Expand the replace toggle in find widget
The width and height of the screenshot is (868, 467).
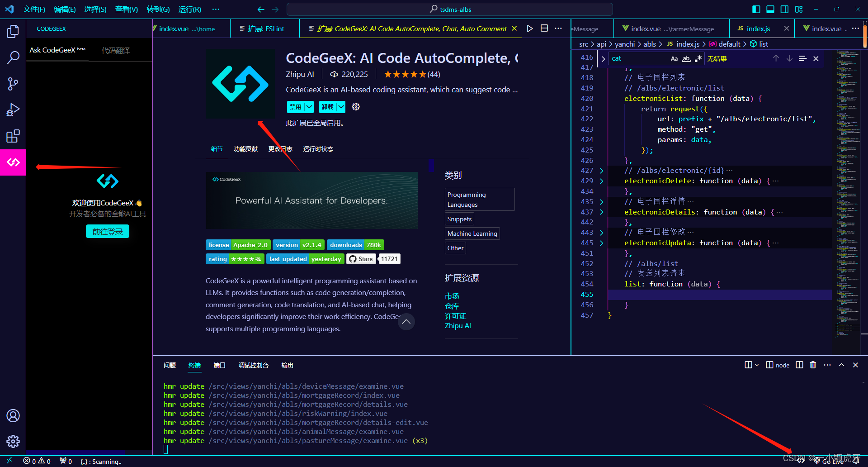coord(603,59)
